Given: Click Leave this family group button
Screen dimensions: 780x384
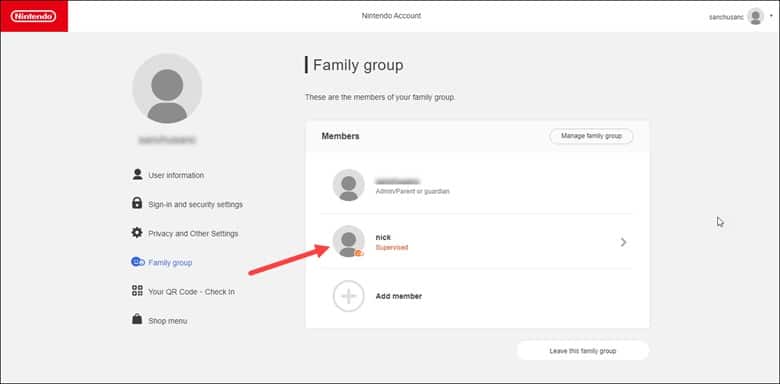Looking at the screenshot, I should coord(583,351).
